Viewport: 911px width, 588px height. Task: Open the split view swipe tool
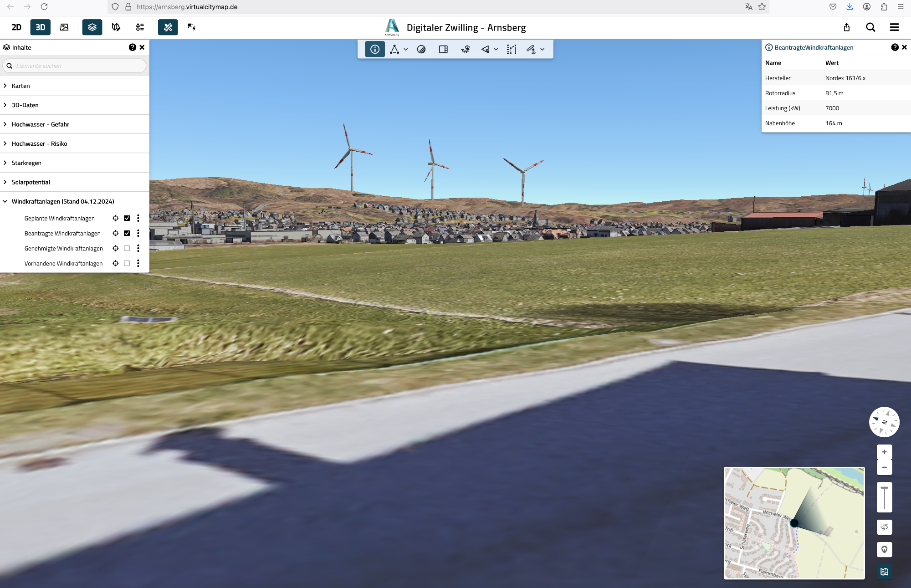pos(443,49)
